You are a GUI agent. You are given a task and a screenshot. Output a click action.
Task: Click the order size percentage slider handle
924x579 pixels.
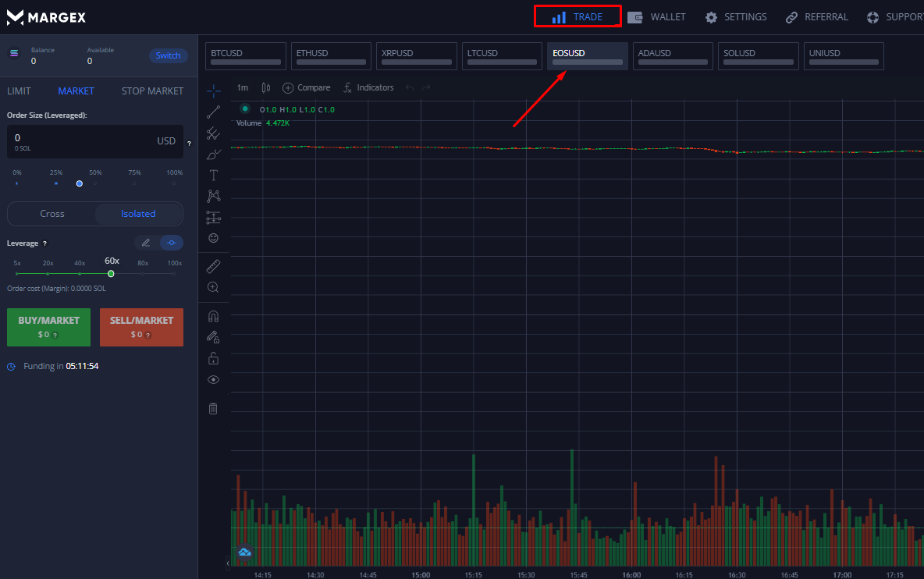[x=80, y=184]
